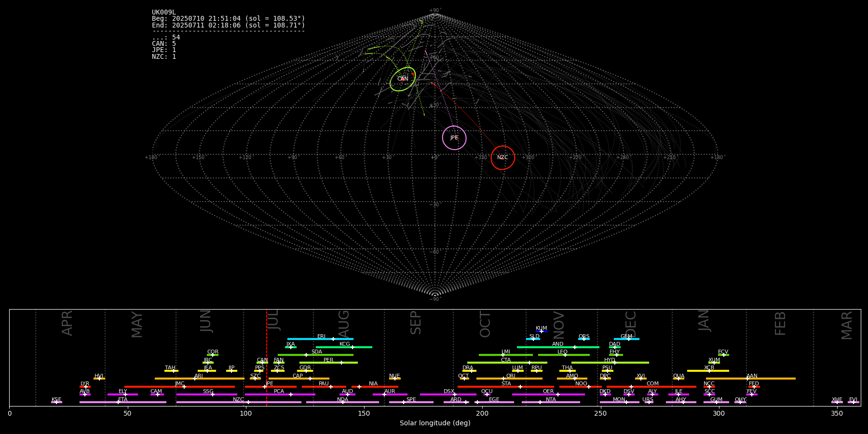Select the red dashed current solar longitude line
868x434 pixels.
tap(267, 357)
